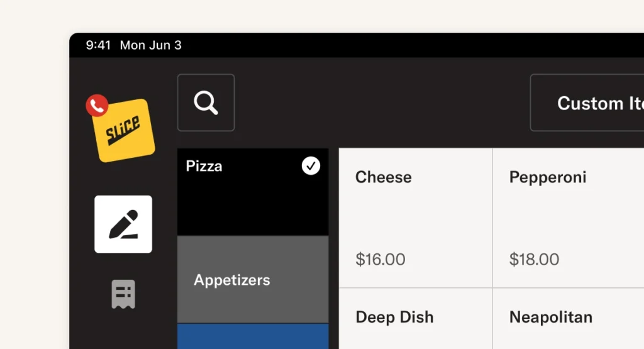Tap the yellow Slice logo
The height and width of the screenshot is (349, 644).
[124, 131]
